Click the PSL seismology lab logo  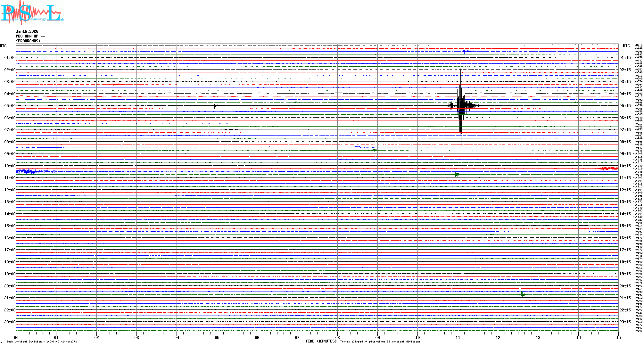[x=32, y=12]
